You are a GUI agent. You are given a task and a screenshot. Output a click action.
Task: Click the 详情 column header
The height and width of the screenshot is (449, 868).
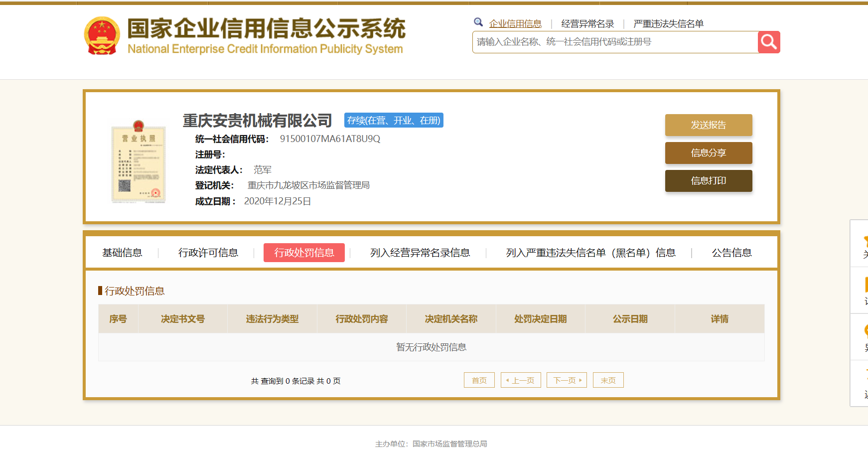tap(720, 319)
